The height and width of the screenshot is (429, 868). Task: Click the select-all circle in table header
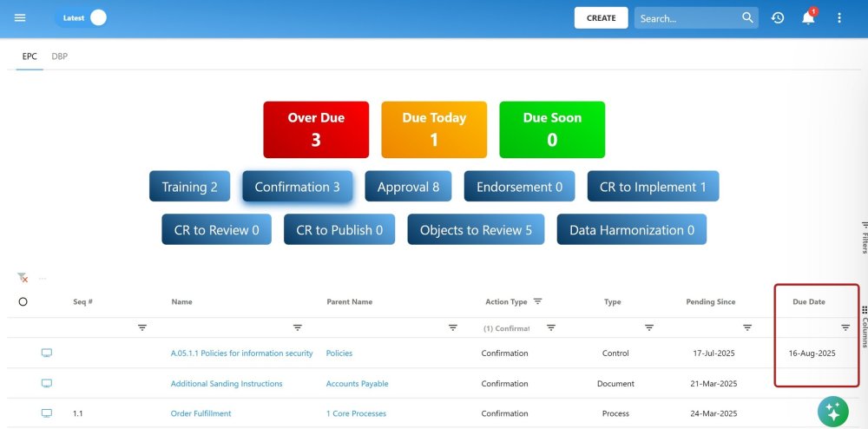click(x=23, y=301)
